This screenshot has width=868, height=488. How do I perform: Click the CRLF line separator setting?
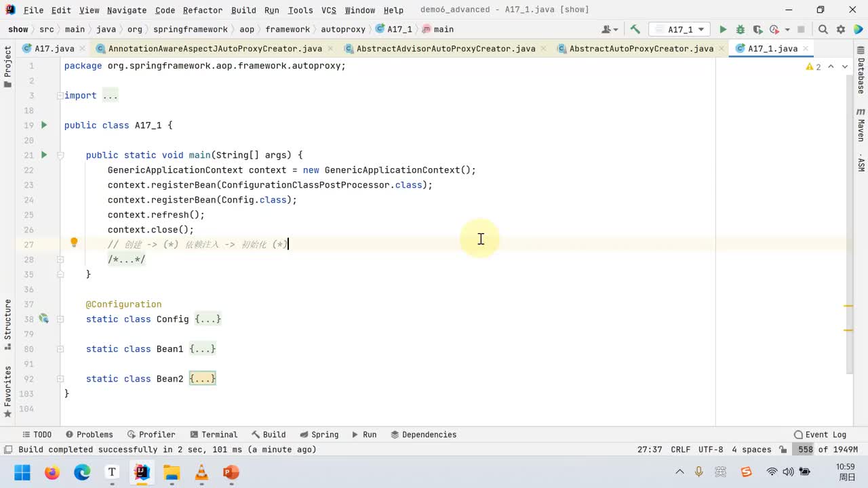(x=680, y=449)
